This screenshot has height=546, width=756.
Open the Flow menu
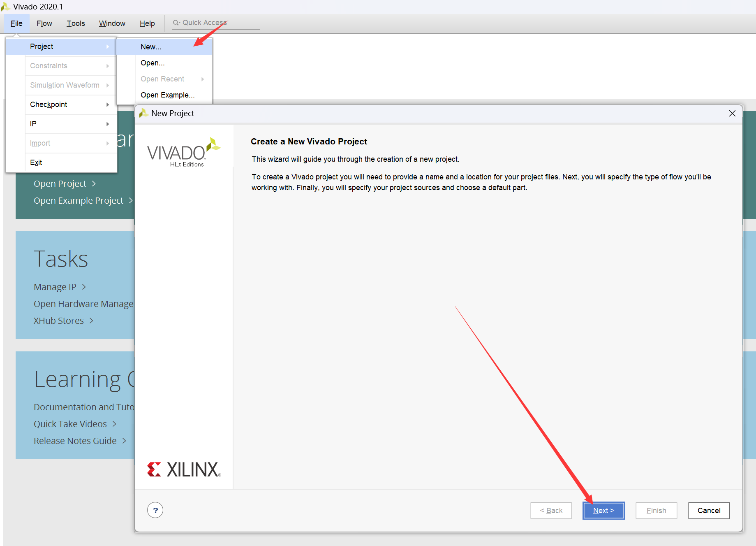point(44,23)
